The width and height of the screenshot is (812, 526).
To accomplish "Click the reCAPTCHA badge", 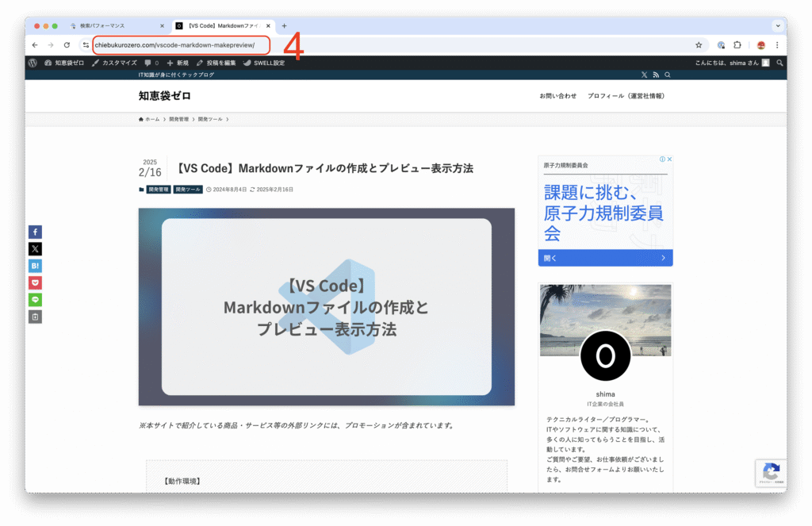I will [771, 473].
